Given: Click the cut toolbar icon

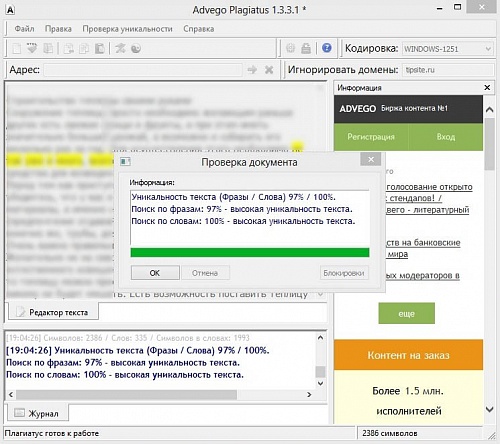Looking at the screenshot, I should (x=69, y=48).
